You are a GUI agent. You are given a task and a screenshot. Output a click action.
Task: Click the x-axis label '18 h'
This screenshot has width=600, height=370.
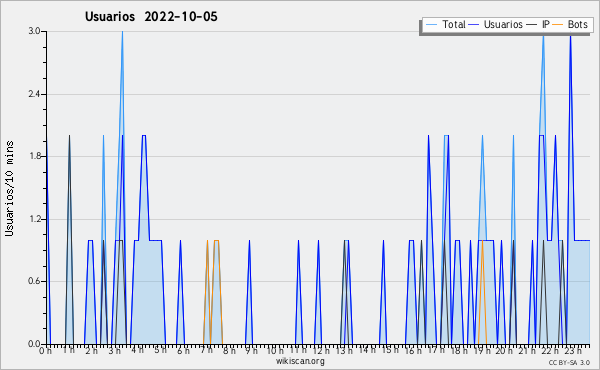[459, 350]
